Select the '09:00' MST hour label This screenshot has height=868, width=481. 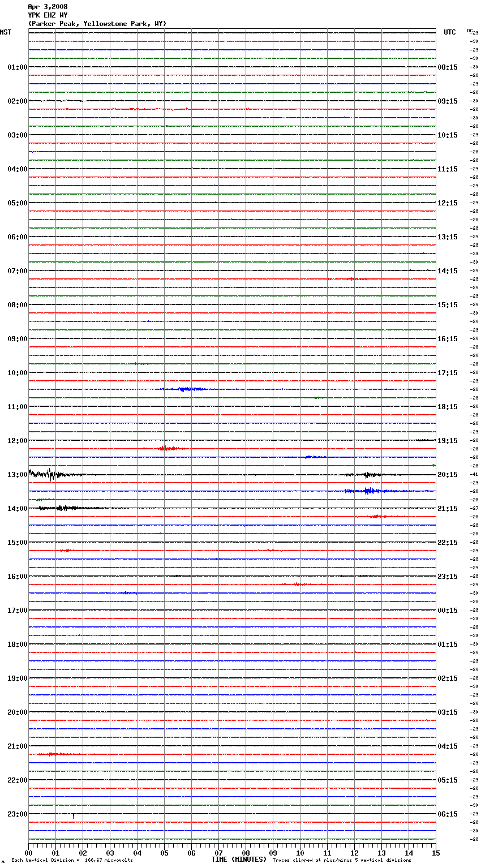(x=18, y=339)
